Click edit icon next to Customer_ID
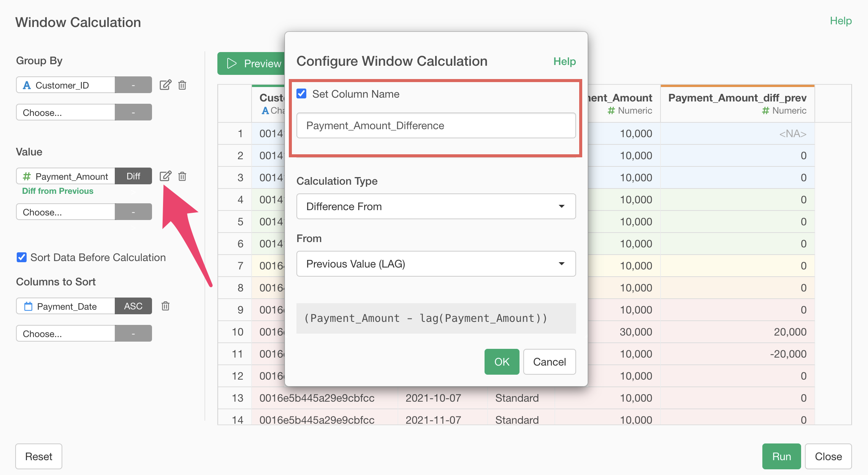The width and height of the screenshot is (868, 475). [165, 85]
